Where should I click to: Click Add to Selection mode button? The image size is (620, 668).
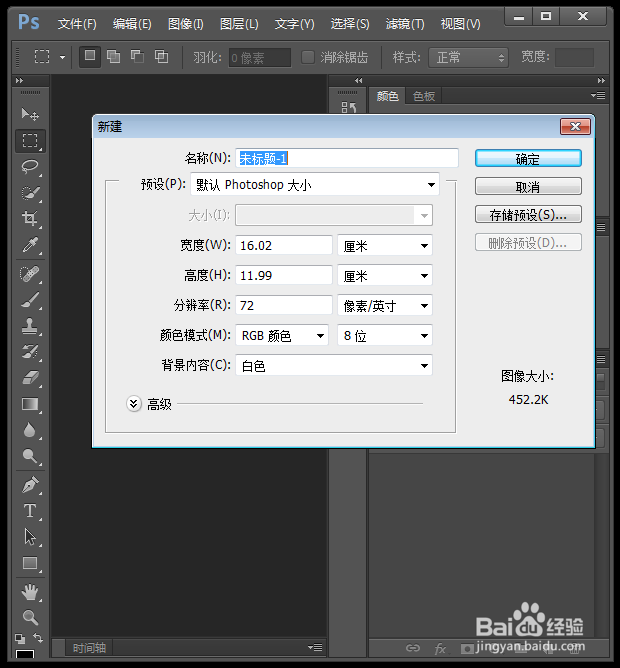pyautogui.click(x=113, y=57)
